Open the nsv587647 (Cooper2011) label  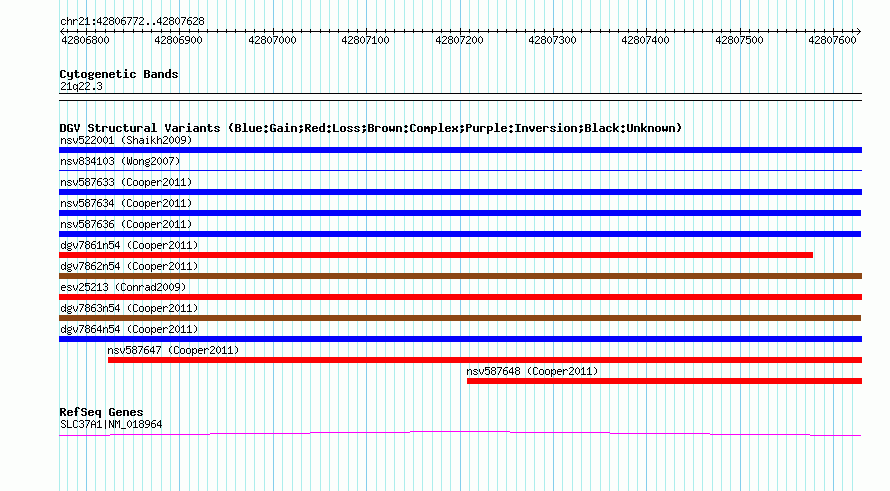tap(173, 350)
